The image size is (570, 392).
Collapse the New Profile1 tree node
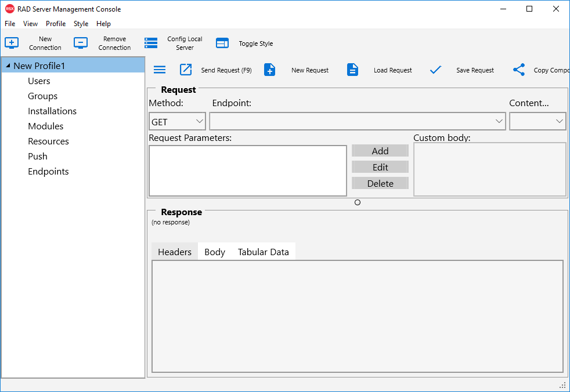pyautogui.click(x=8, y=66)
